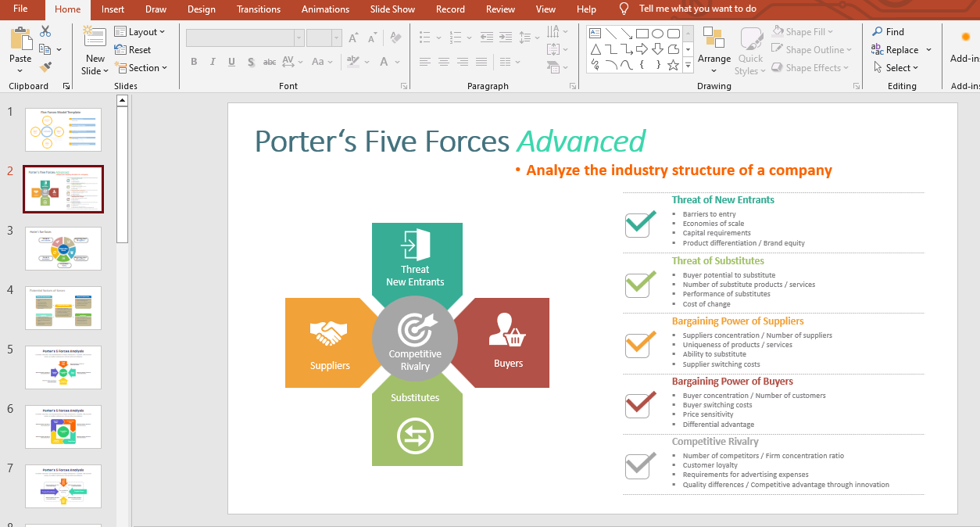Click the Copy icon in Clipboard group
The image size is (980, 527).
tap(45, 49)
